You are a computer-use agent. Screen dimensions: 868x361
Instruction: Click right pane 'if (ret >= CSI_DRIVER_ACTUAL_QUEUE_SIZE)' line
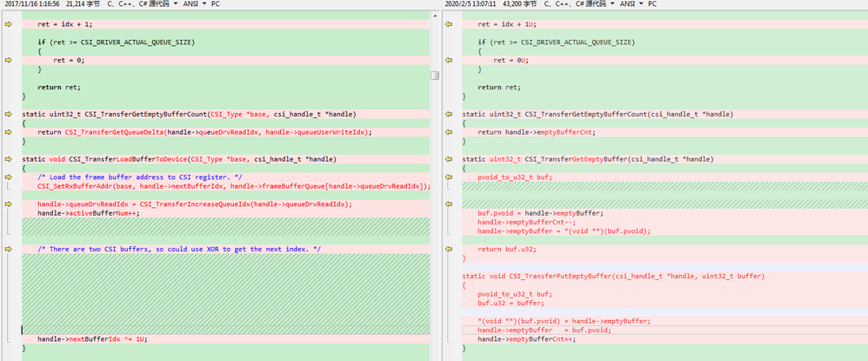(x=557, y=43)
